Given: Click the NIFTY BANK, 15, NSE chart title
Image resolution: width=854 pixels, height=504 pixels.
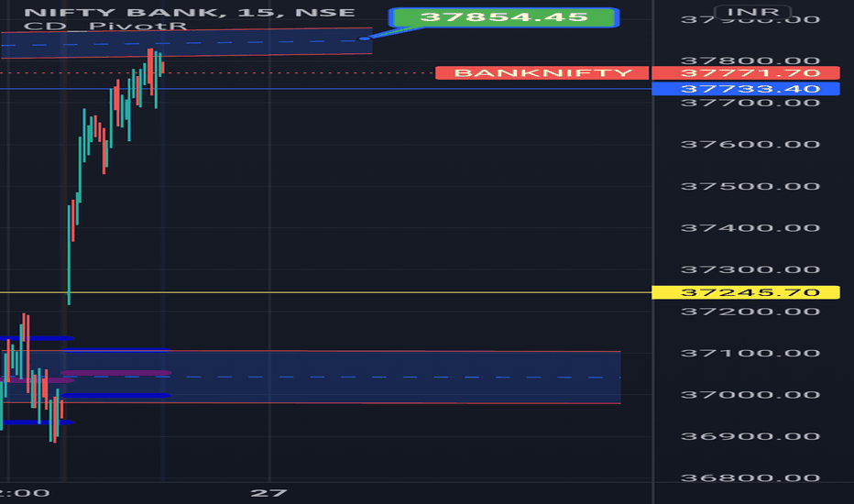Looking at the screenshot, I should 190,12.
